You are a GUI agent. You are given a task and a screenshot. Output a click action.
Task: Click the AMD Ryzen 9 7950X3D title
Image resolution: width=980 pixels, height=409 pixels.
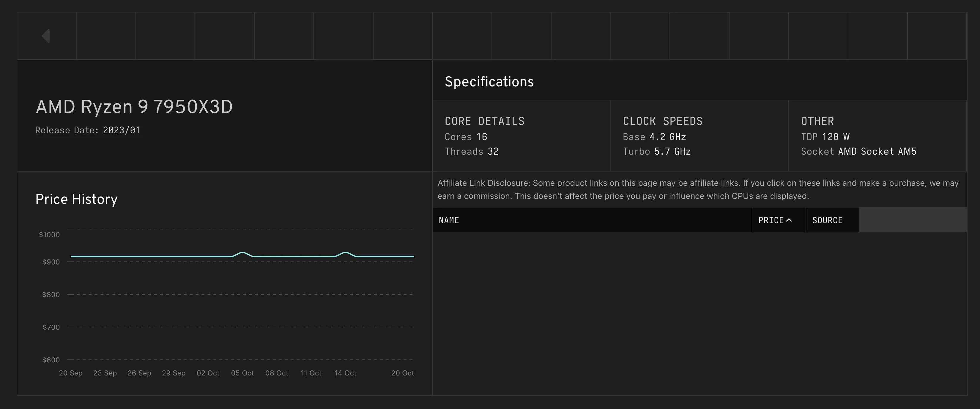click(134, 107)
